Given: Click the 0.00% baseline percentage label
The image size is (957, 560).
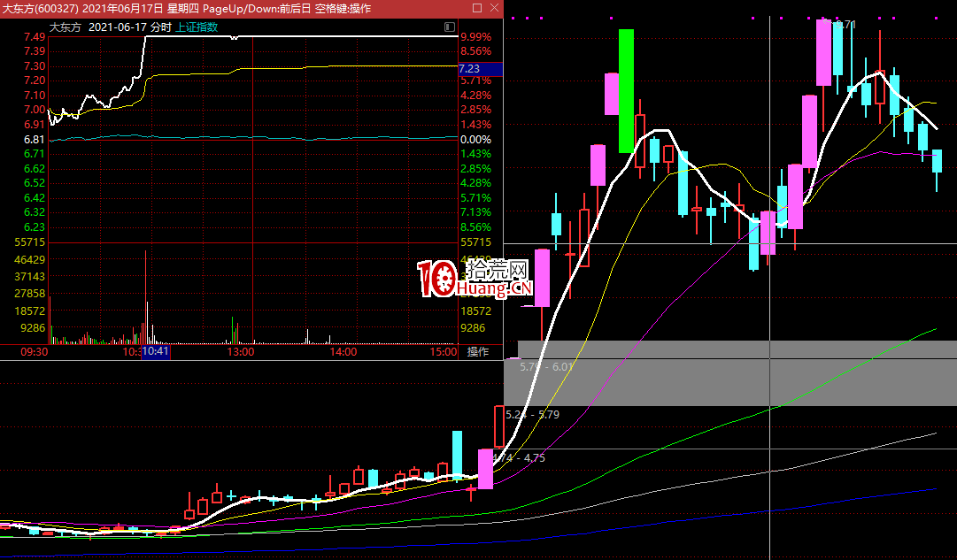Looking at the screenshot, I should (x=476, y=140).
